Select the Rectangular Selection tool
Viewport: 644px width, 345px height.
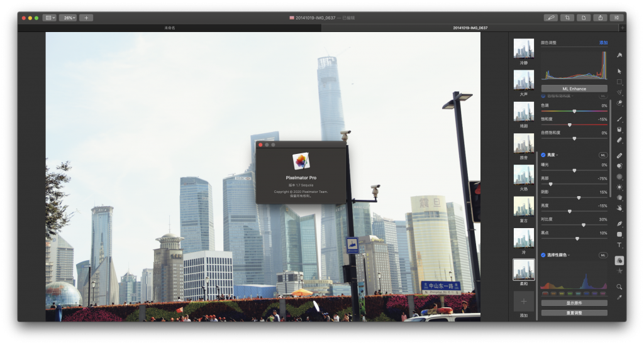[619, 82]
